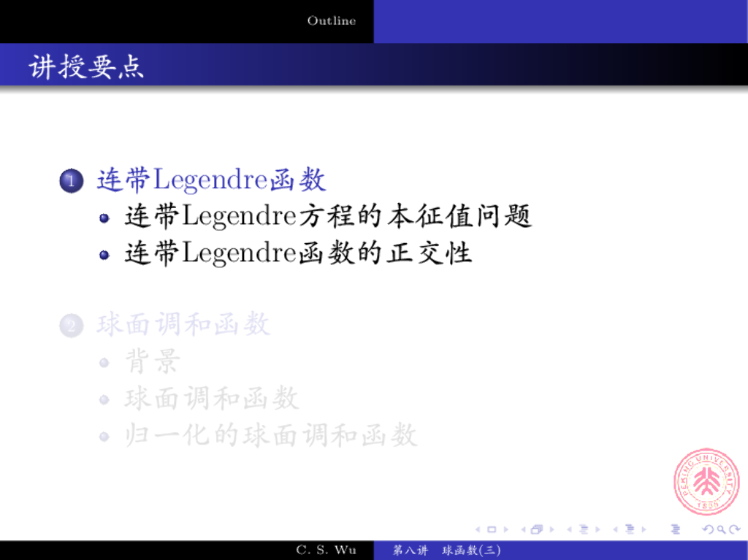Viewport: 748px width, 560px height.
Task: Jump to previous section with left arrow
Action: tap(615, 529)
